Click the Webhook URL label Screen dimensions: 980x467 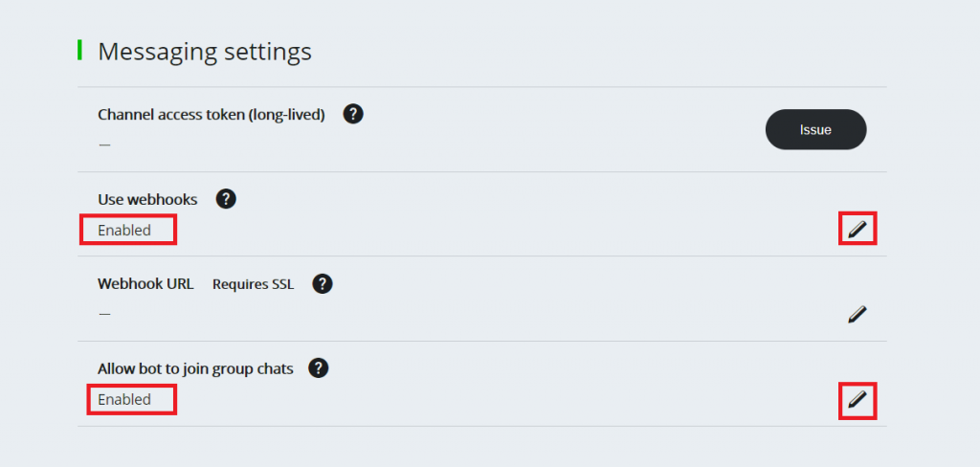[x=145, y=283]
